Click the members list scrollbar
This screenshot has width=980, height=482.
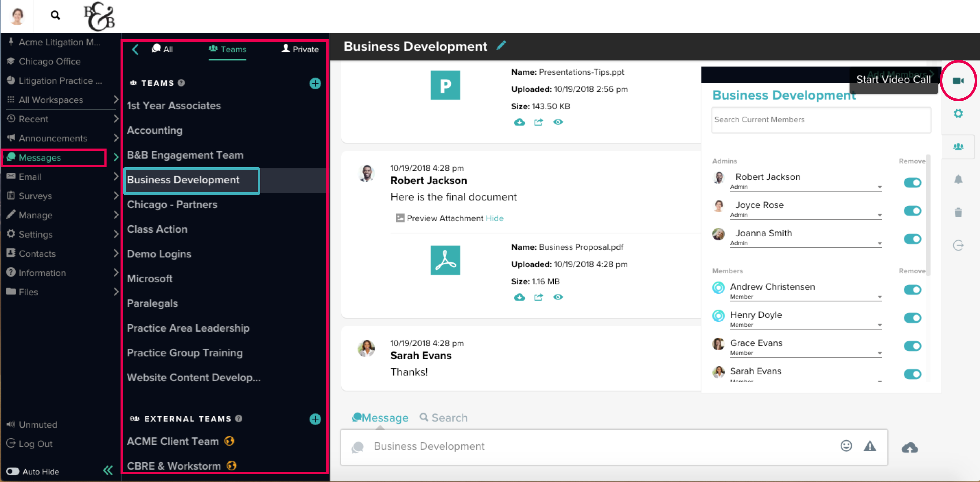pos(928,215)
